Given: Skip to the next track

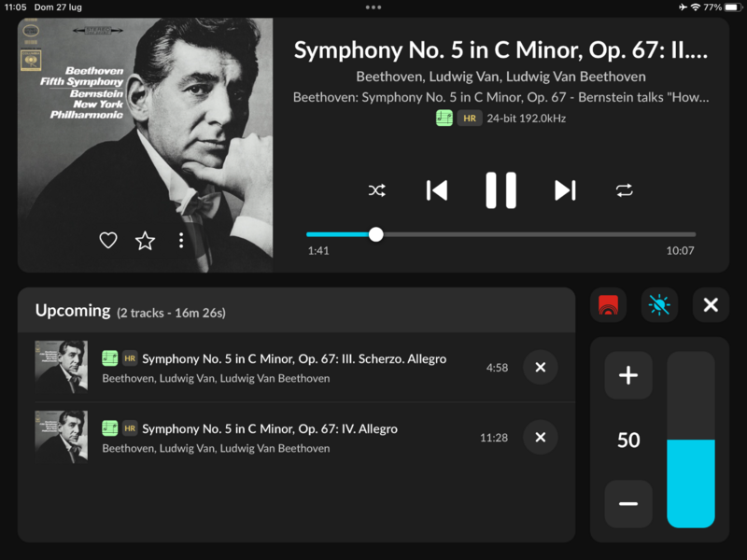Looking at the screenshot, I should [565, 190].
